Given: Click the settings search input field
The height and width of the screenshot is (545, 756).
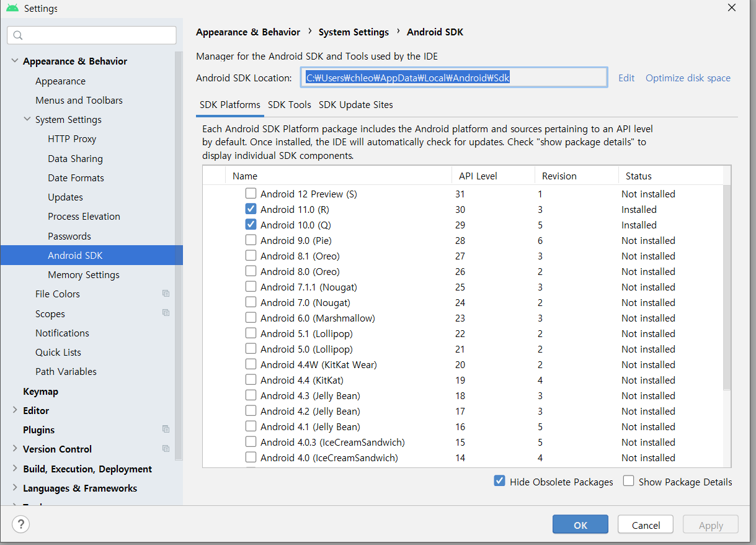Looking at the screenshot, I should pyautogui.click(x=92, y=35).
